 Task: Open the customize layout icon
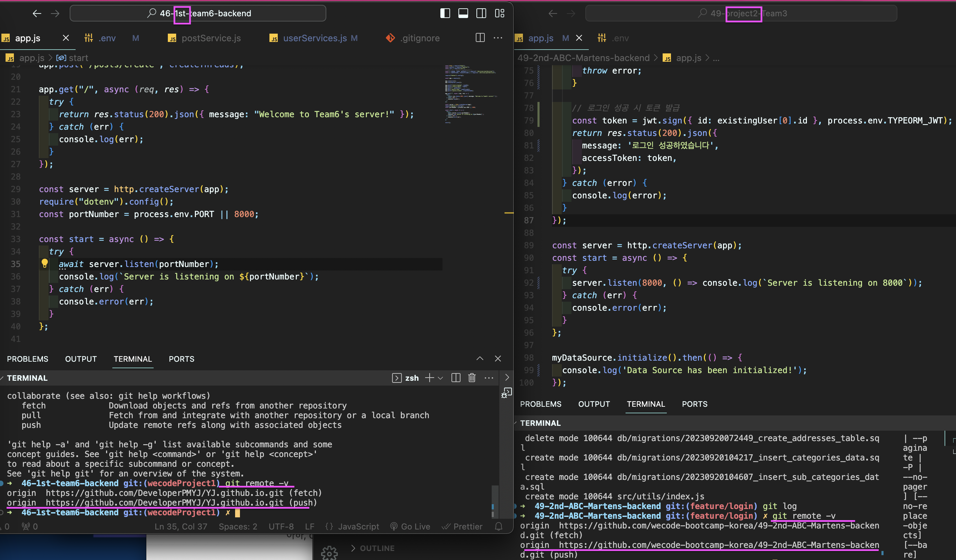coord(500,13)
